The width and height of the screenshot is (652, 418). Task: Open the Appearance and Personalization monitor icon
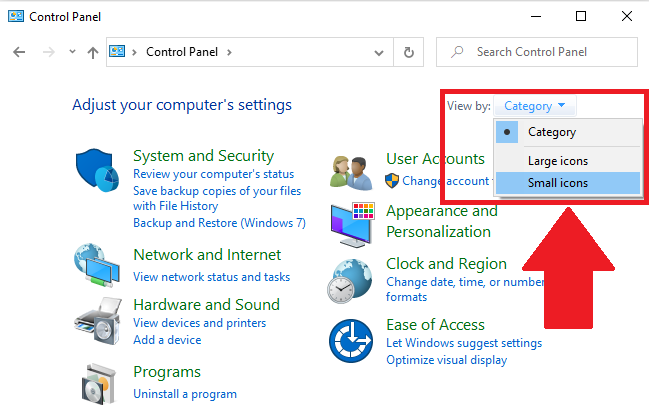353,223
